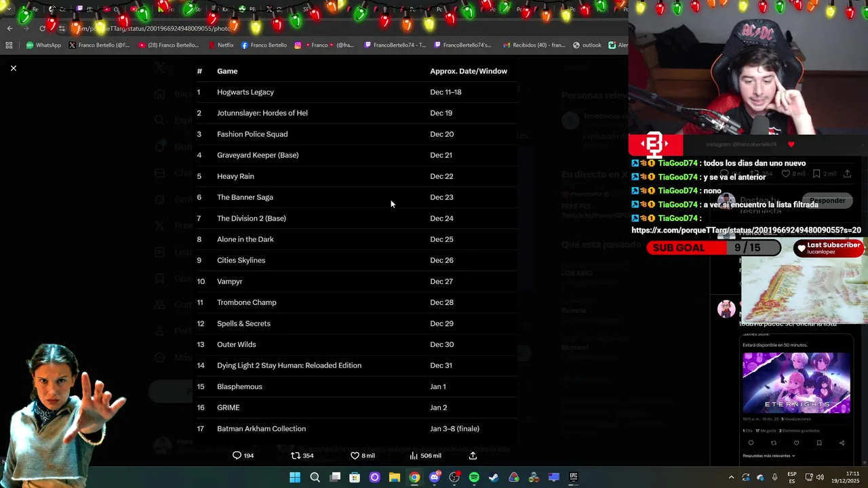Image resolution: width=868 pixels, height=488 pixels.
Task: Click the x.com link in stream chat
Action: (746, 230)
